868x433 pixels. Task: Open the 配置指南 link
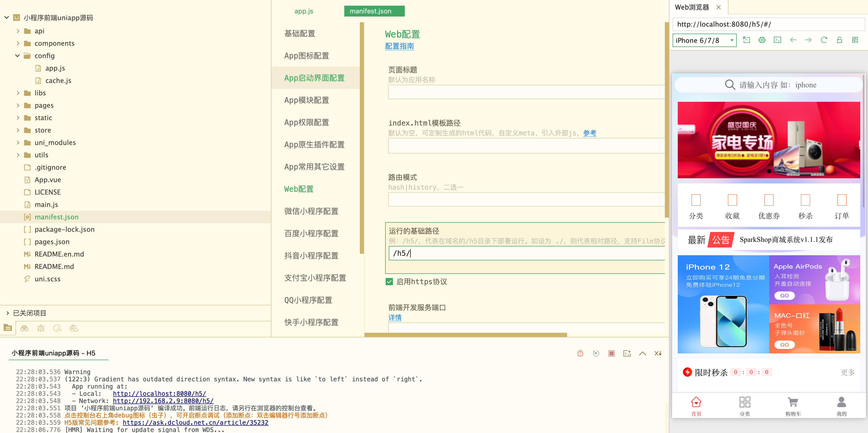399,46
